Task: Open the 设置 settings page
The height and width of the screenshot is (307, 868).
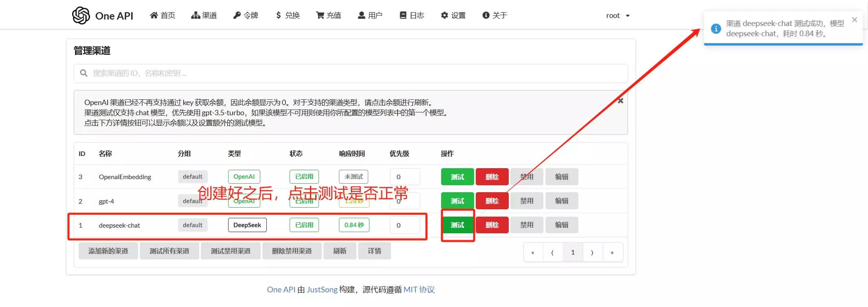Action: [x=453, y=15]
